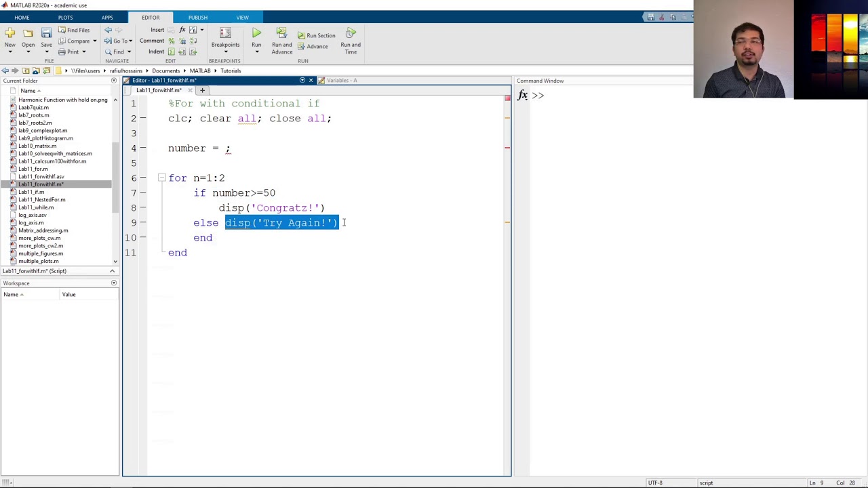Collapse the file details panel chevron
Viewport: 868px width, 488px height.
tap(113, 271)
